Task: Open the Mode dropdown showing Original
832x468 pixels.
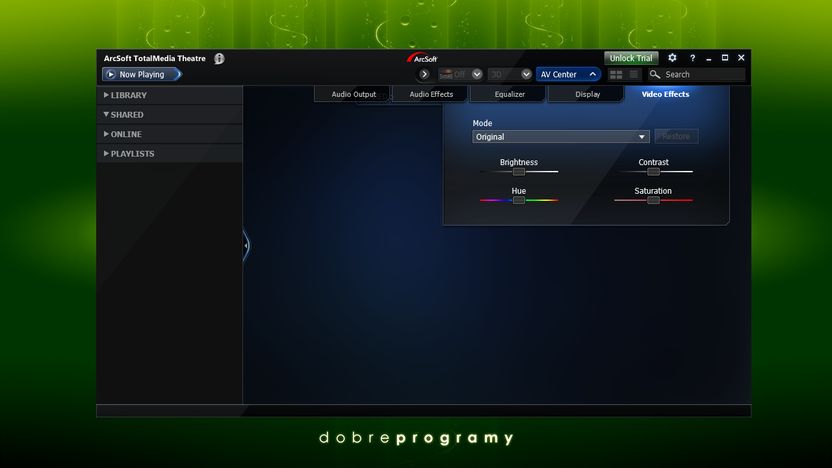Action: (x=561, y=137)
